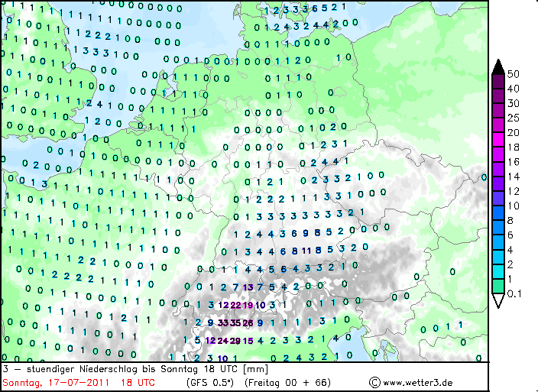This screenshot has height=392, width=538.
Task: Click the black upward arrow atop the legend
Action: 498,66
